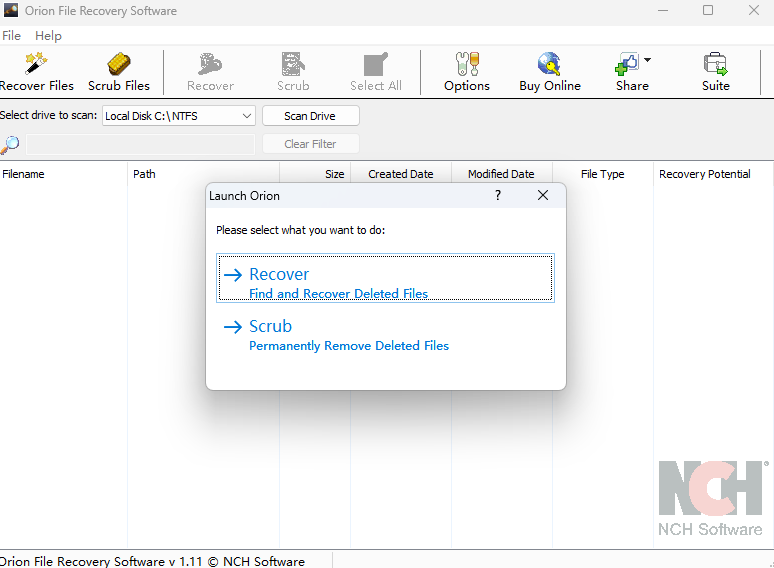This screenshot has width=774, height=568.
Task: Click the Select All toolbar icon
Action: [x=376, y=64]
